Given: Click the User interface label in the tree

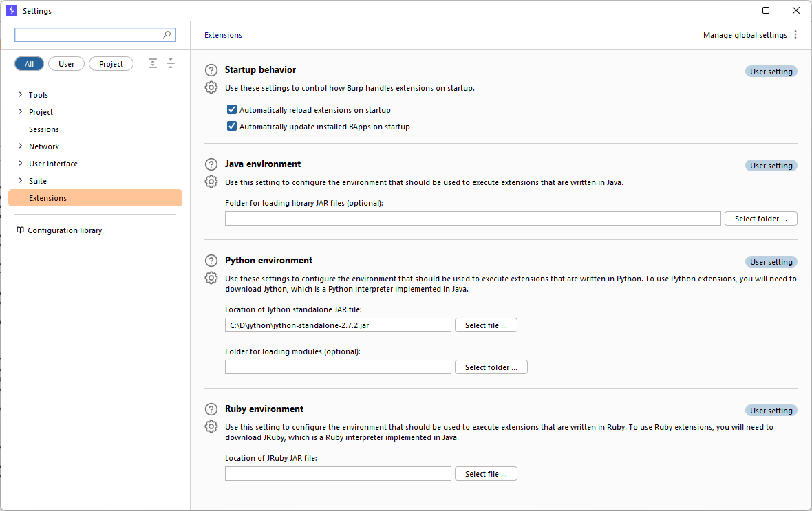Looking at the screenshot, I should [x=54, y=164].
